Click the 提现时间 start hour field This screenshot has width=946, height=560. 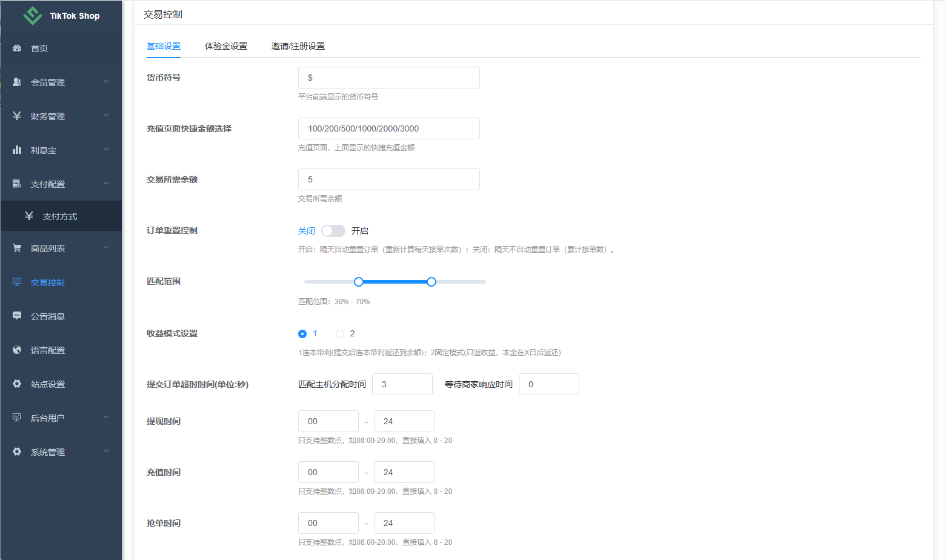coord(328,421)
